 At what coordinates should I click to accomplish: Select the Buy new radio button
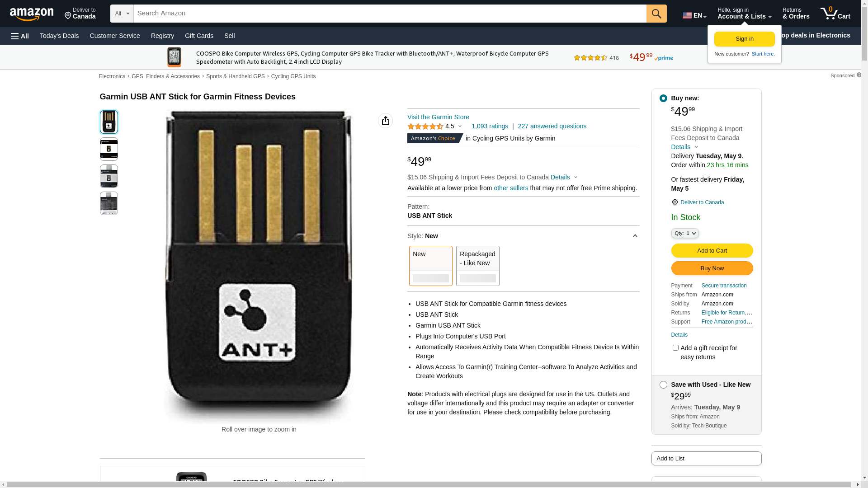tap(663, 99)
